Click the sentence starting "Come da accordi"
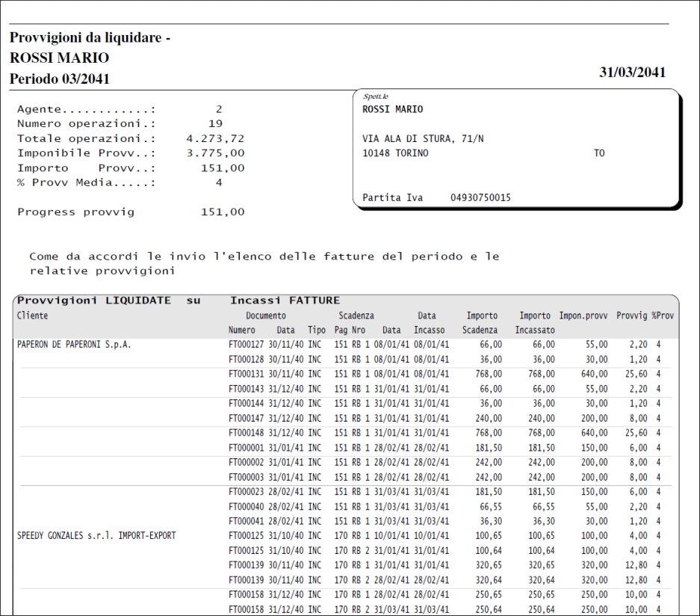Screen dimensions: 700x616 point(264,264)
